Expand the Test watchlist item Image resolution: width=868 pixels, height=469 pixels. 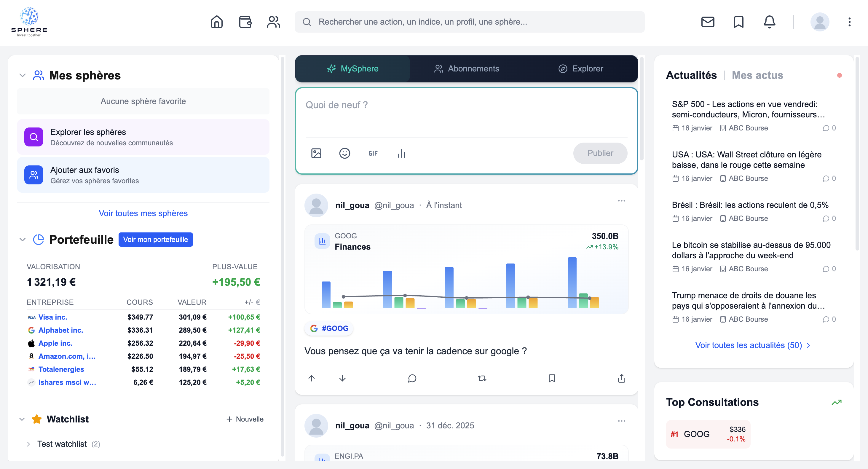pos(28,444)
